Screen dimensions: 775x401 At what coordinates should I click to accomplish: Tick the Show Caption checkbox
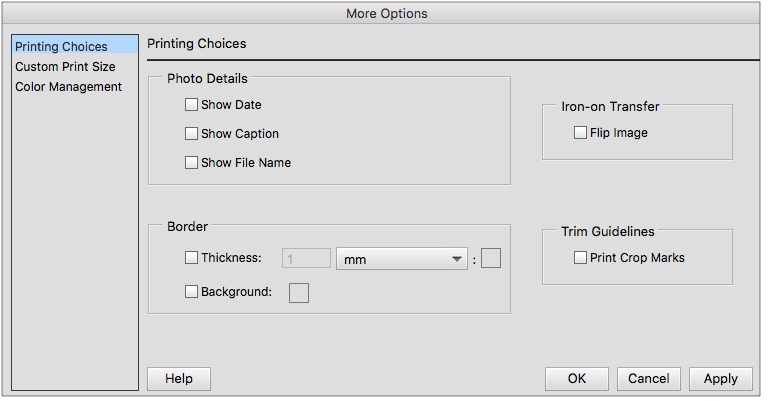click(192, 134)
